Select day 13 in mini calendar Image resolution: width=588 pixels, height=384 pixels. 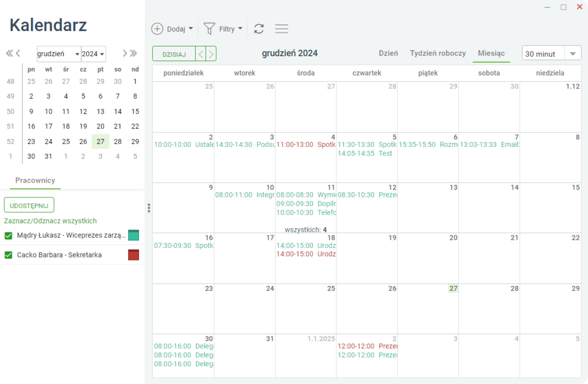[x=100, y=111]
